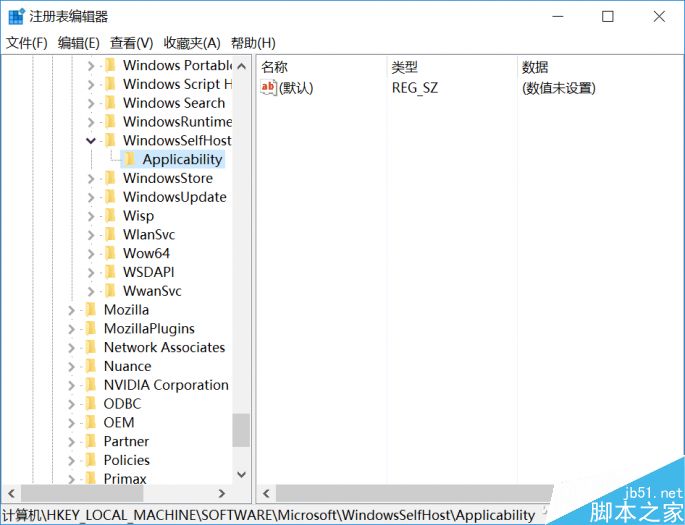This screenshot has height=525, width=685.
Task: Expand the WindowsUpdate tree node
Action: coord(91,197)
